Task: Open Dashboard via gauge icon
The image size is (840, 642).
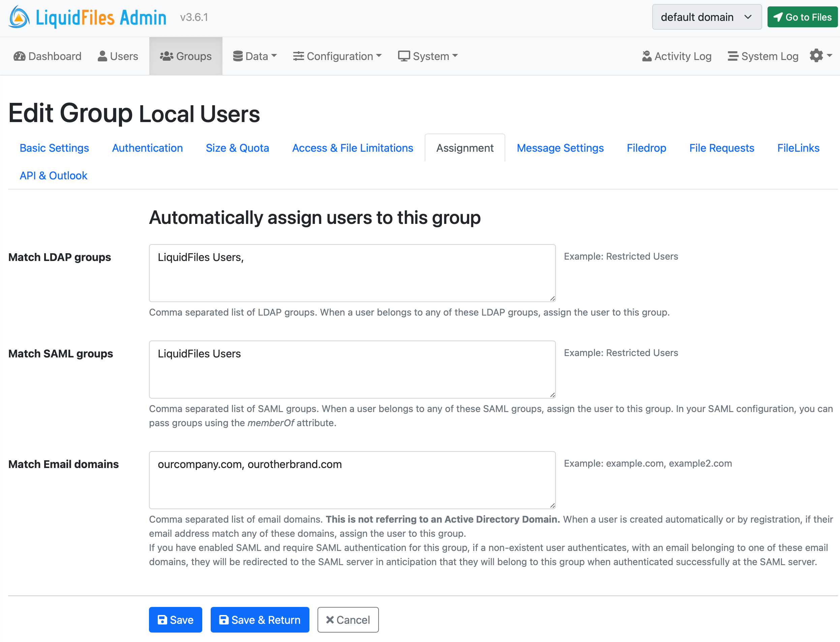Action: tap(20, 56)
